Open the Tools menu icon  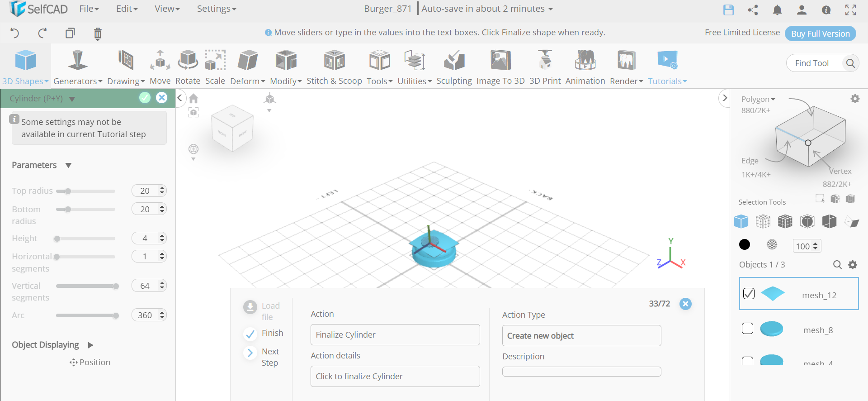tap(379, 61)
